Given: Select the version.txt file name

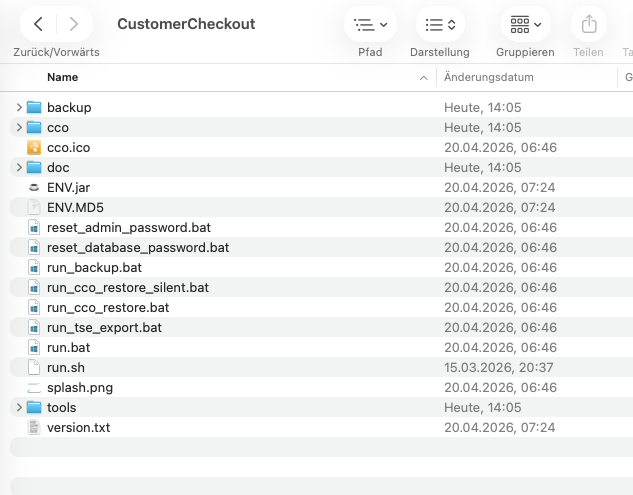Looking at the screenshot, I should pos(78,428).
